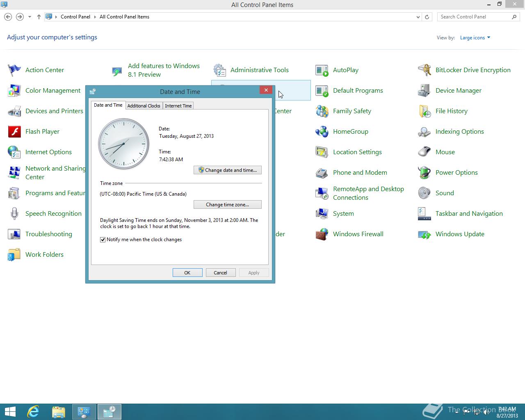Launch Internet Explorer from the taskbar
Screen dimensions: 525x420
point(33,412)
